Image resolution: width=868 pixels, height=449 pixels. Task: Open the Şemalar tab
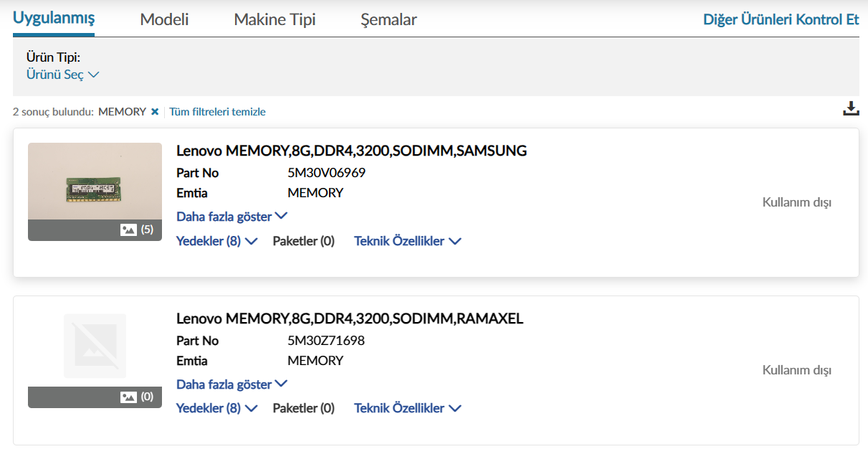point(388,19)
